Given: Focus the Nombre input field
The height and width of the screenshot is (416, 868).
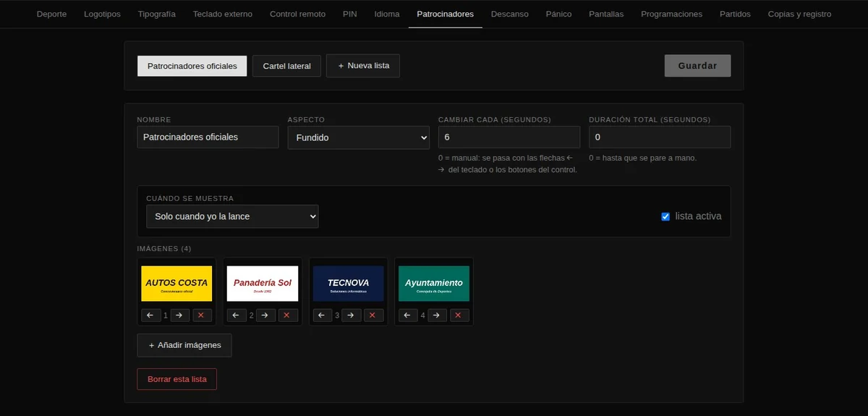Looking at the screenshot, I should (208, 137).
